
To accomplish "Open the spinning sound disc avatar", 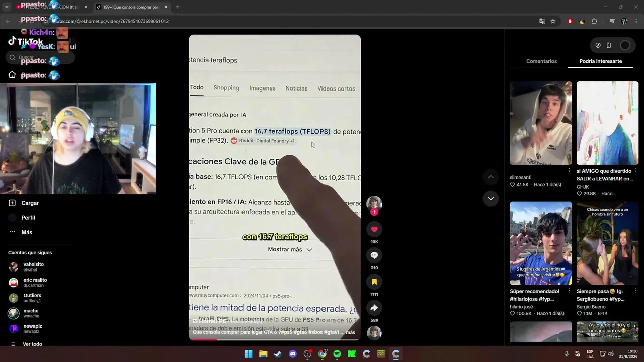I will click(x=374, y=333).
